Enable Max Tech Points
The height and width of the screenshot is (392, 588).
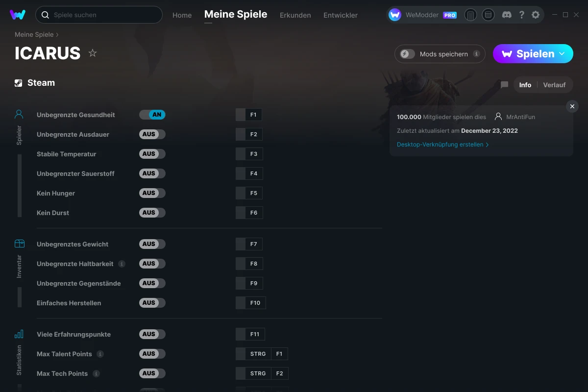(x=152, y=373)
